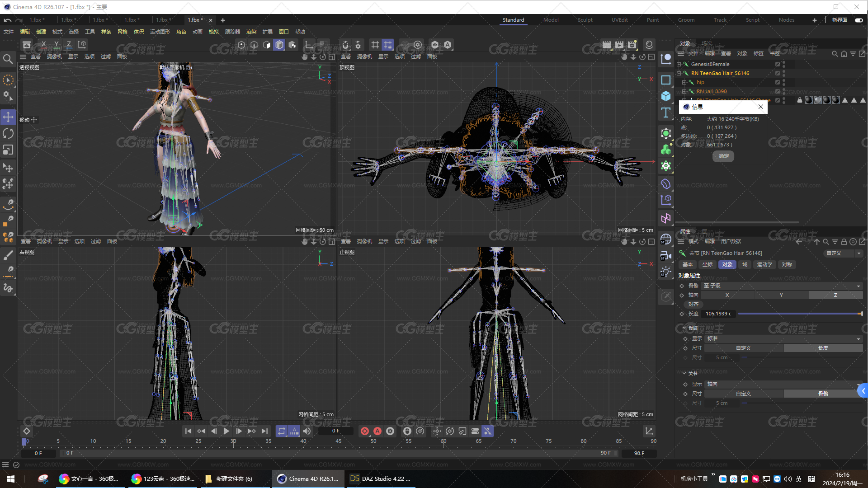Click Render View clapperboard icon
The width and height of the screenshot is (868, 488).
(x=607, y=45)
